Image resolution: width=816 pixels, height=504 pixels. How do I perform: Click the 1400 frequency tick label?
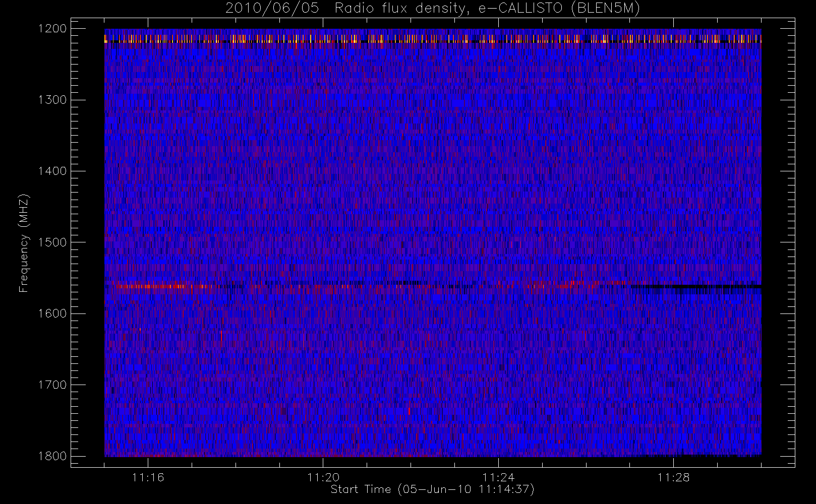click(x=52, y=171)
